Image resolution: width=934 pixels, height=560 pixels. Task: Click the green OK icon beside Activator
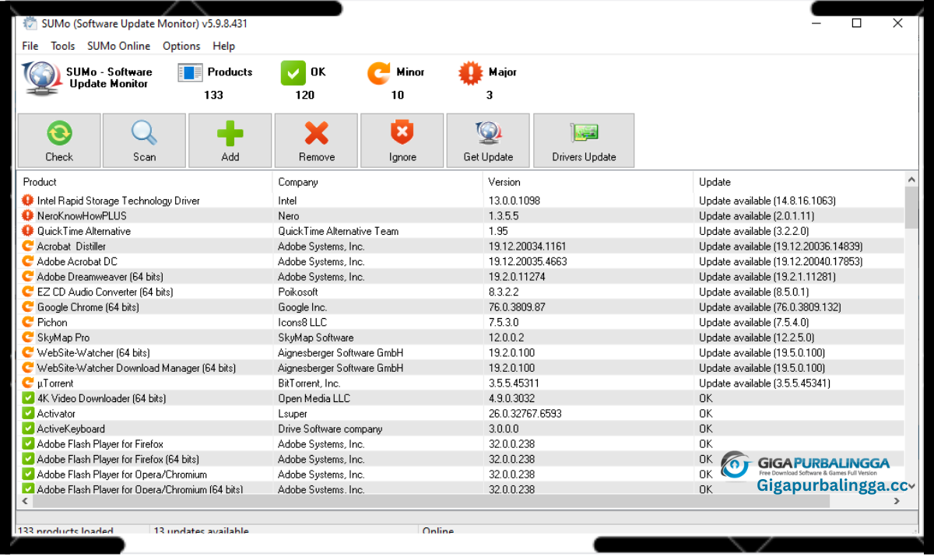[x=28, y=413]
